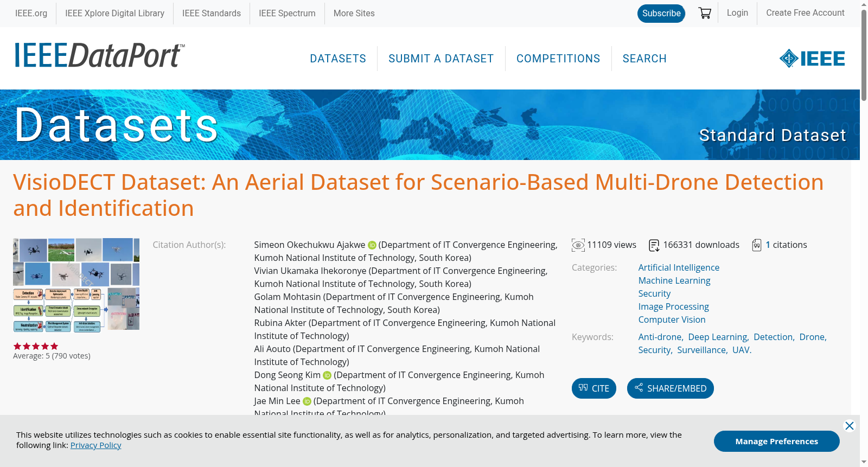Browse the Computer Vision category

click(x=672, y=319)
